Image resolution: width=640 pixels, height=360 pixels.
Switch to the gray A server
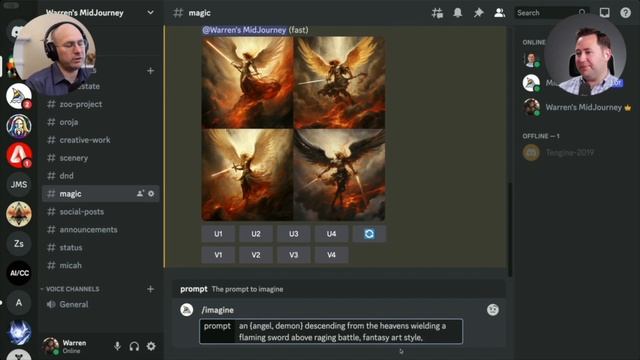tap(18, 302)
